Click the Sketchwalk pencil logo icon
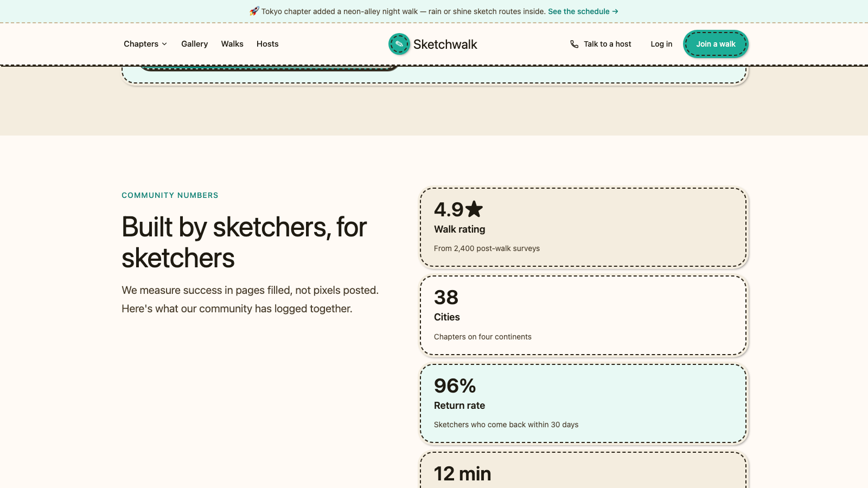 coord(399,44)
